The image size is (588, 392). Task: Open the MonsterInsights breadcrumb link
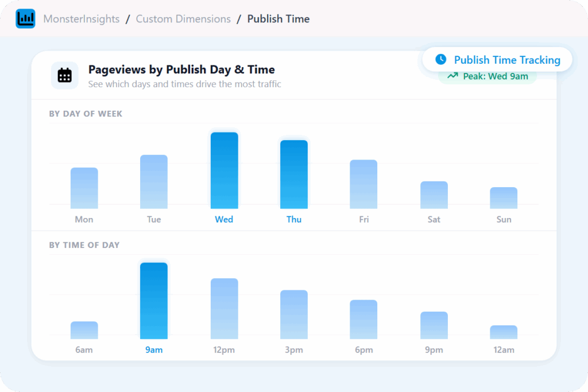(x=82, y=19)
